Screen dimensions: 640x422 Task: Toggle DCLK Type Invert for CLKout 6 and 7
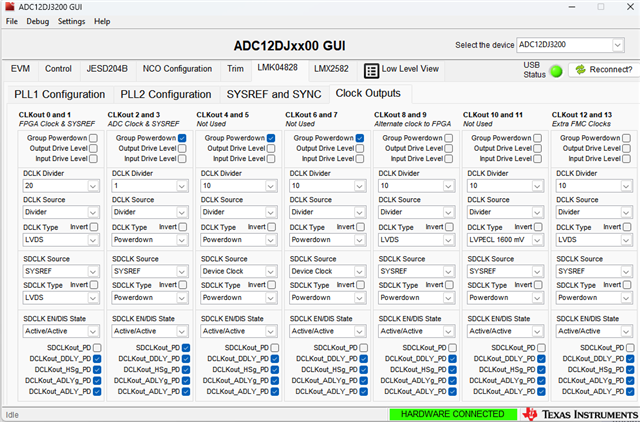pos(360,227)
